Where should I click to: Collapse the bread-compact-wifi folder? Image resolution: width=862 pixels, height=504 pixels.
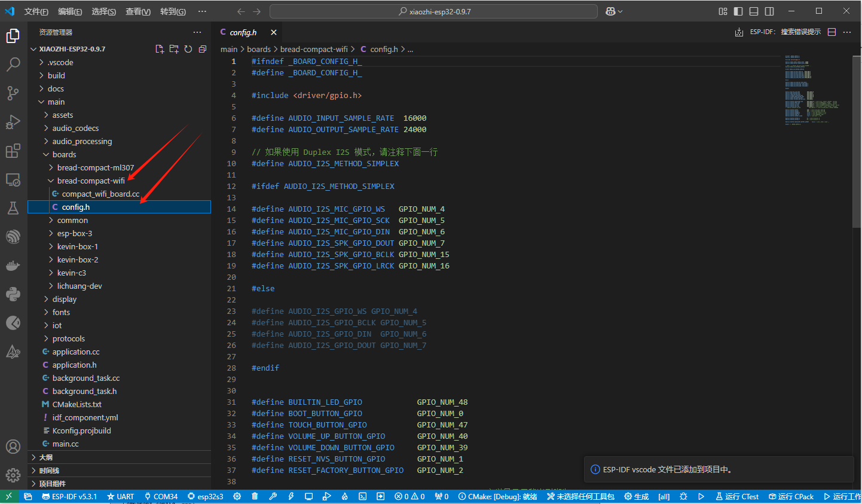[91, 181]
